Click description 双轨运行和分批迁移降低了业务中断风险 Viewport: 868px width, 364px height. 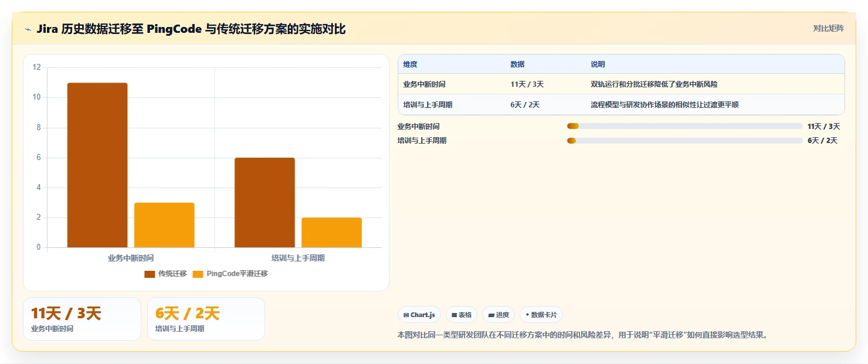point(655,84)
